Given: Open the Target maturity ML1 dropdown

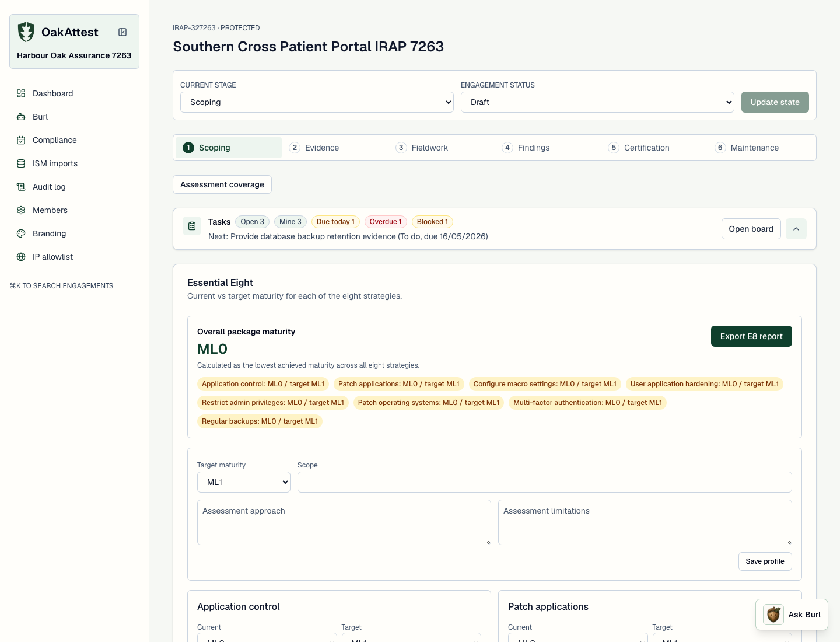Looking at the screenshot, I should (x=244, y=482).
